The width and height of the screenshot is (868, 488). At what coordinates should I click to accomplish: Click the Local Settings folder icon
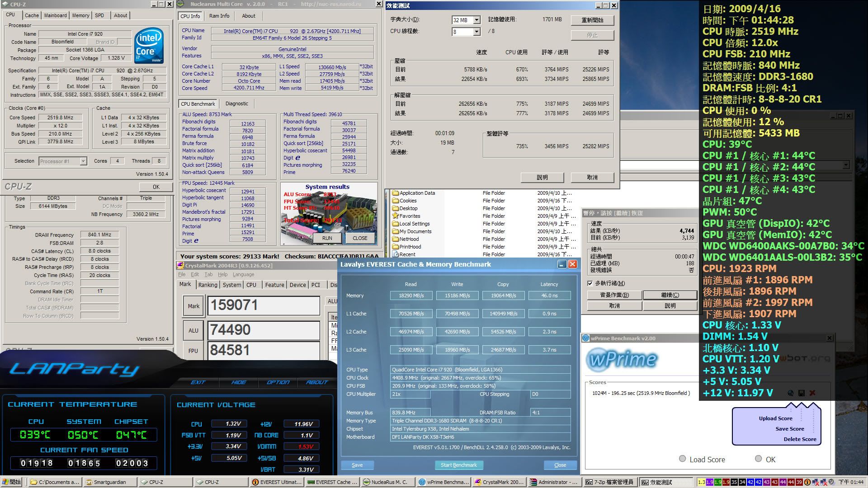[x=396, y=224]
